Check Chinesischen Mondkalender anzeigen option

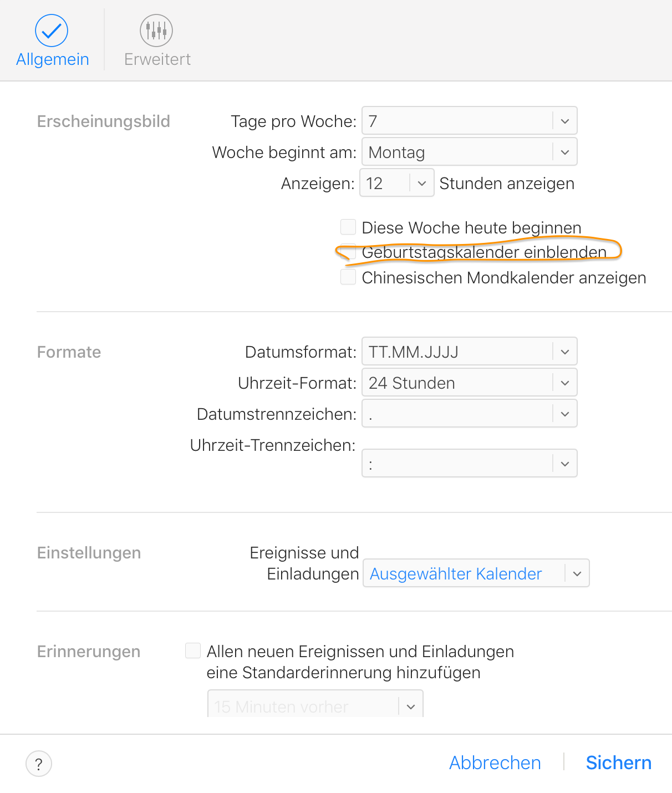348,277
